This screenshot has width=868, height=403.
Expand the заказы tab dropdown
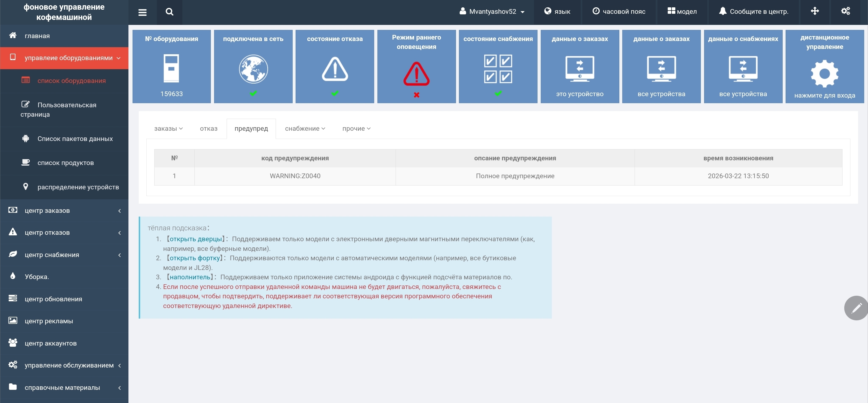(168, 129)
